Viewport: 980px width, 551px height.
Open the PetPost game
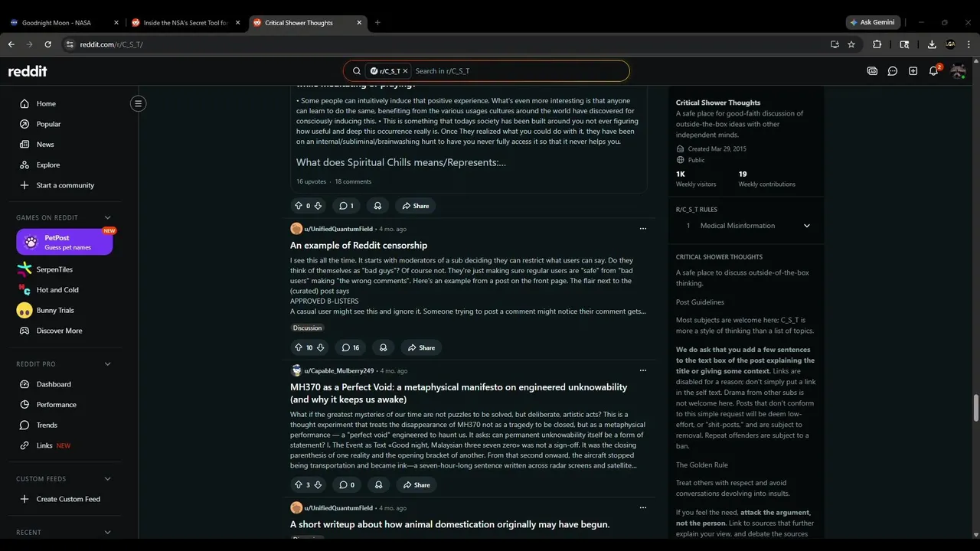pos(64,242)
